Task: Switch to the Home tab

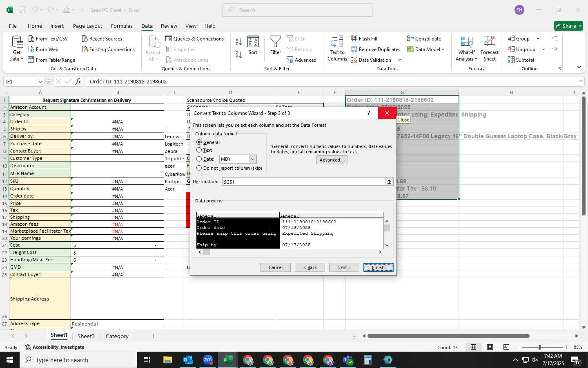Action: pyautogui.click(x=35, y=26)
